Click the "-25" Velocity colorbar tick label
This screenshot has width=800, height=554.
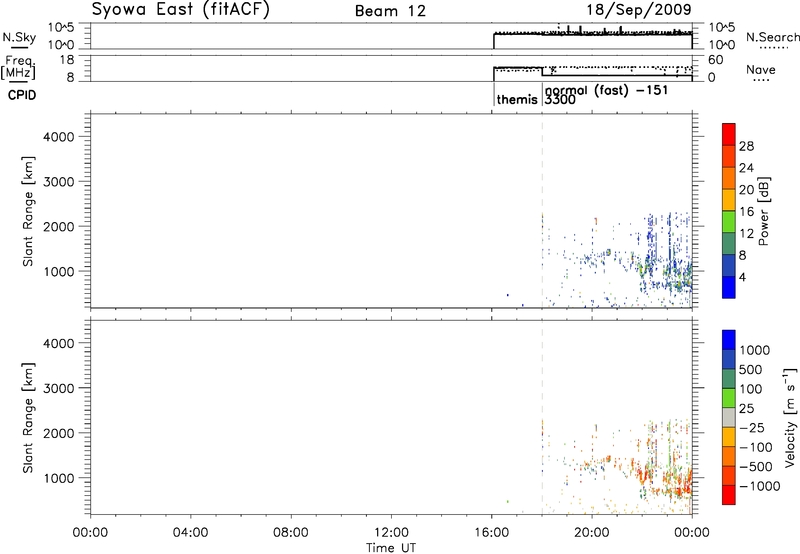click(x=751, y=428)
